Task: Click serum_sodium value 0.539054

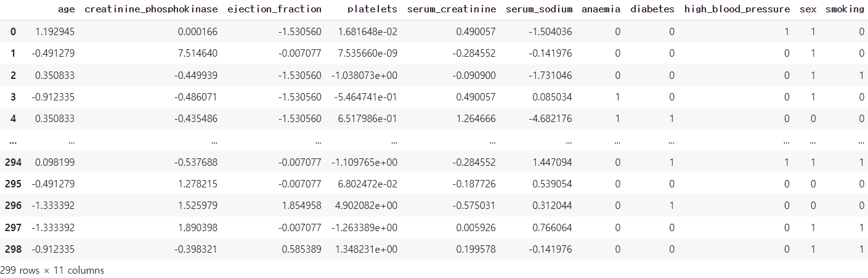Action: [553, 184]
